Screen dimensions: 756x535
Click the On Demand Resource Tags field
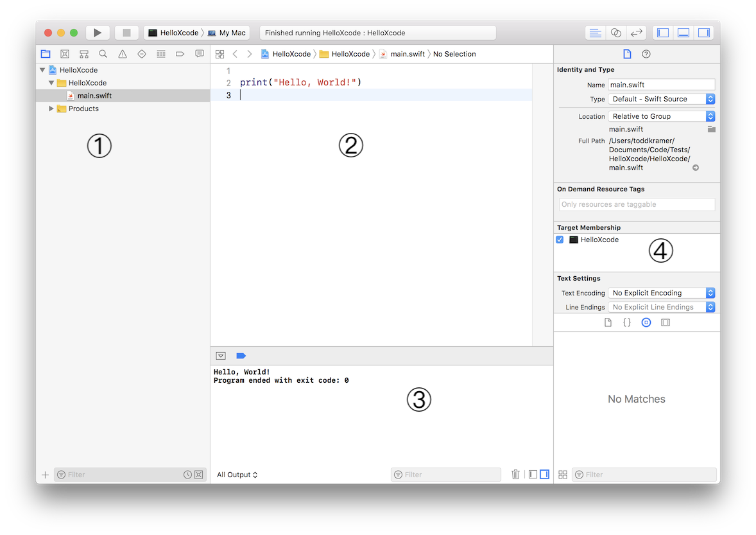pyautogui.click(x=637, y=204)
